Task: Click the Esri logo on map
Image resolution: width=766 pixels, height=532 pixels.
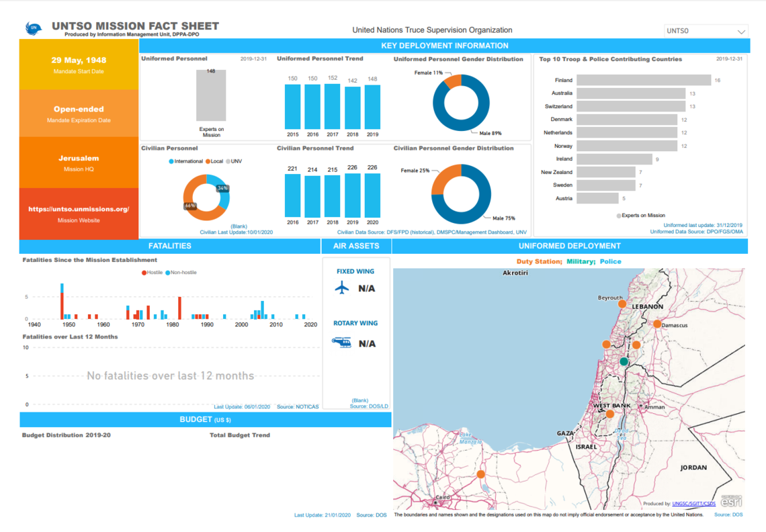Action: click(731, 502)
